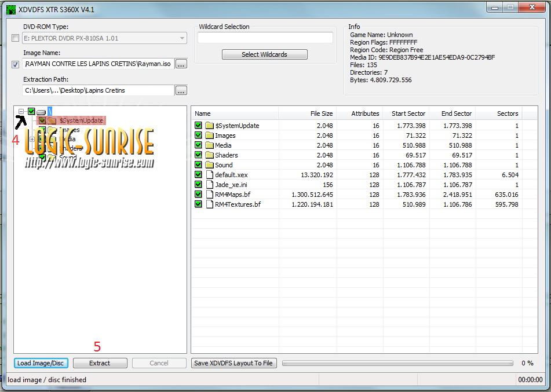Viewport: 551px width, 392px height.
Task: Click 'load image / disc finished' status text
Action: (47, 380)
